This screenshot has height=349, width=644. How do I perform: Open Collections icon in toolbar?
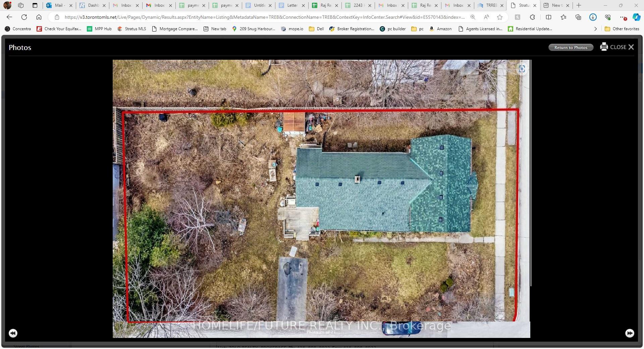tap(578, 17)
